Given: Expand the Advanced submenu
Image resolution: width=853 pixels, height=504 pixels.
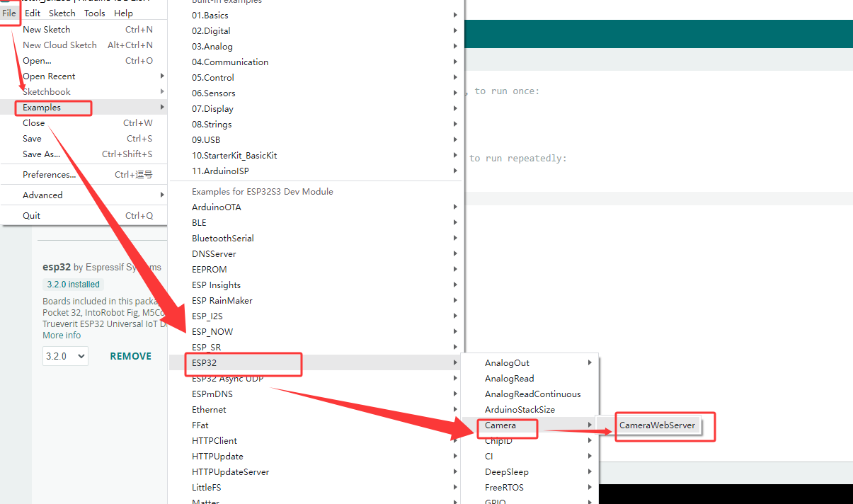Looking at the screenshot, I should tap(84, 195).
